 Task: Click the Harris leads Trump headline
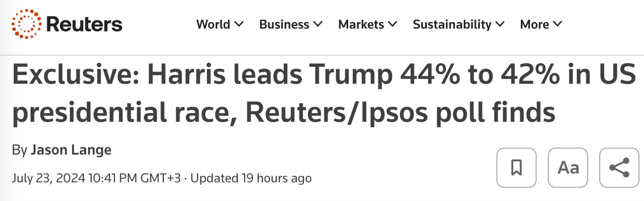click(x=322, y=94)
